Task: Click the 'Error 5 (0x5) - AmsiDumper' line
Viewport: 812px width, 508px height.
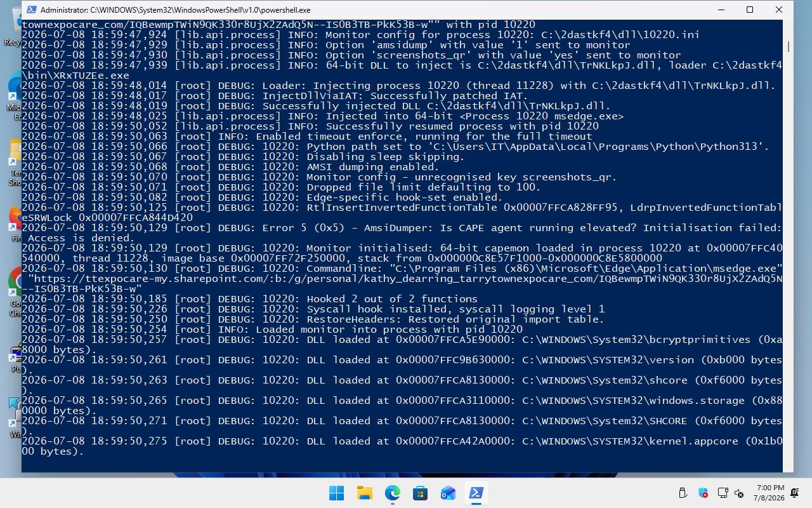Action: [x=402, y=228]
